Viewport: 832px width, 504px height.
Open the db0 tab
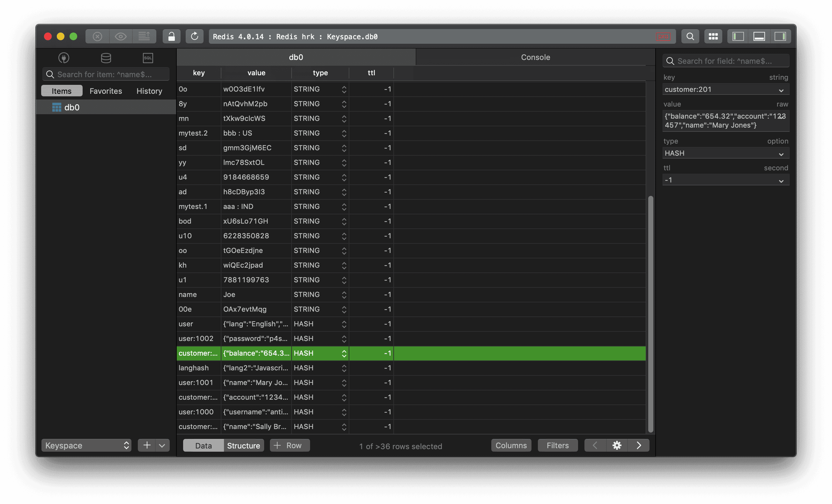pos(296,57)
